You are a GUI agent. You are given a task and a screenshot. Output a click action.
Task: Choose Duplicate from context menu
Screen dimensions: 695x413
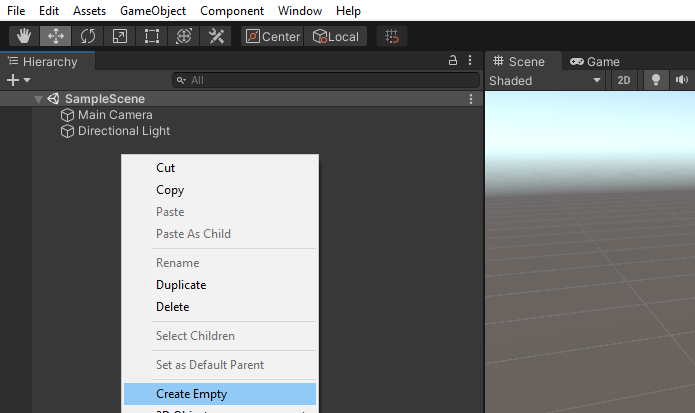tap(220, 285)
